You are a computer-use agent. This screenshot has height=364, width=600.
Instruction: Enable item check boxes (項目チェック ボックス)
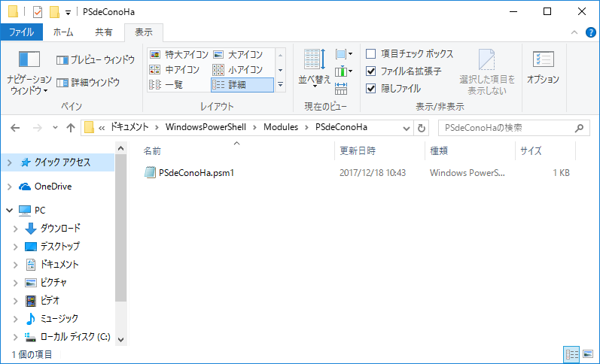[371, 53]
